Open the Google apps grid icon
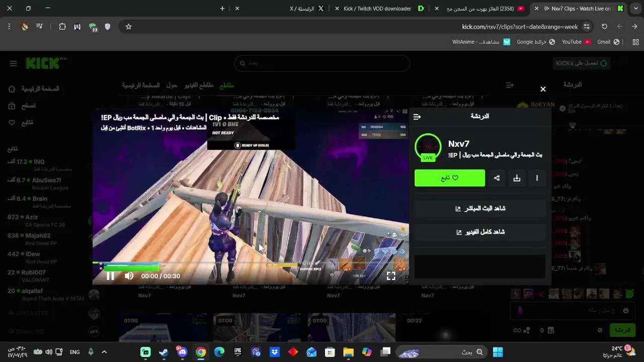Viewport: 644px width, 362px height. pos(635,42)
